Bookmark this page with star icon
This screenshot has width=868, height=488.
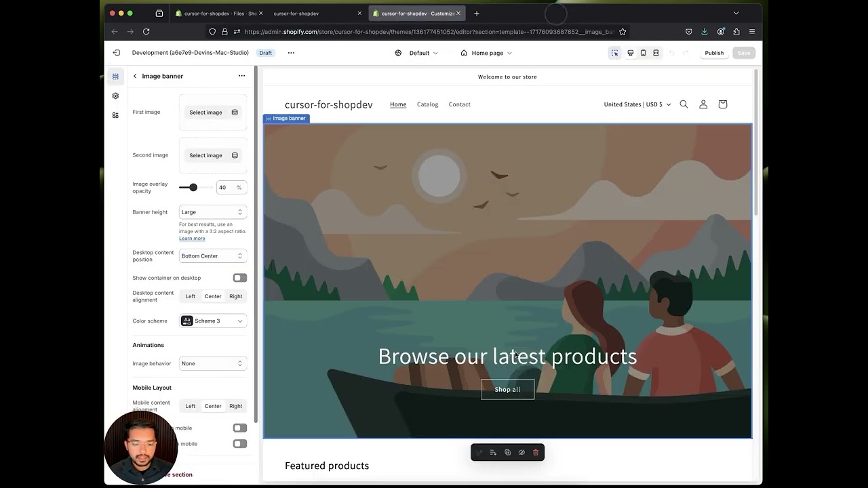pyautogui.click(x=623, y=31)
